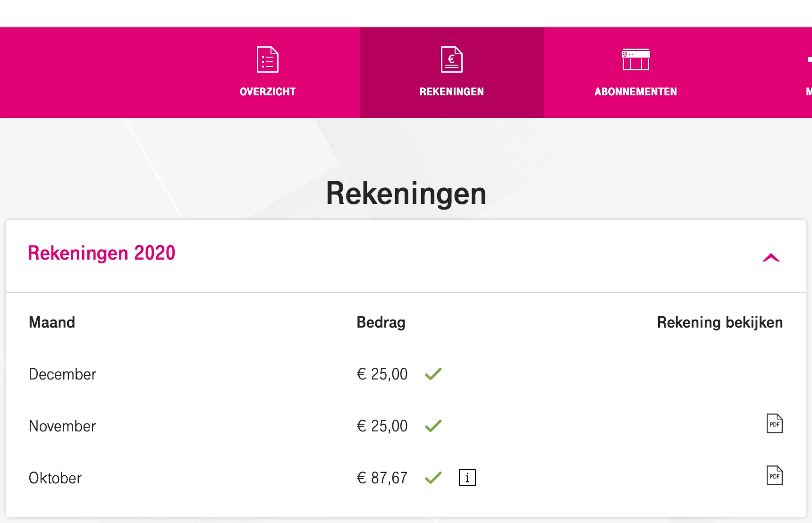Click green checkmark beside Oktober € 87,67
The width and height of the screenshot is (812, 523).
[433, 478]
